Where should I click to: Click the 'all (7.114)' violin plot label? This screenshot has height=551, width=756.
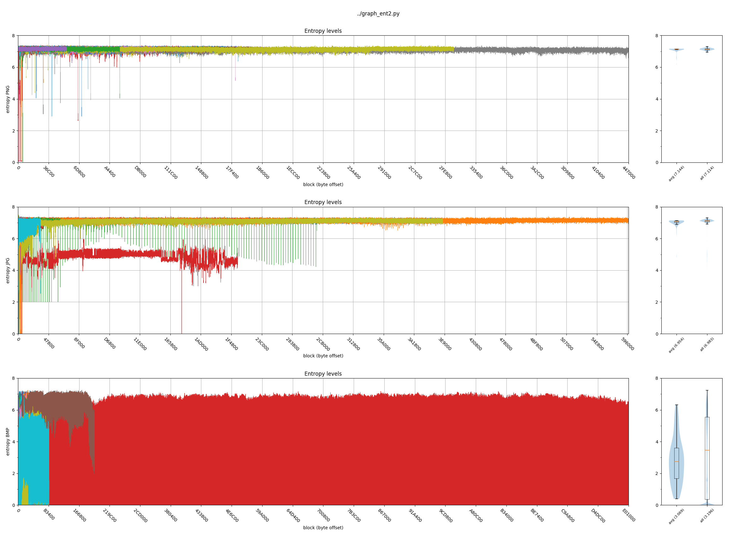[707, 173]
